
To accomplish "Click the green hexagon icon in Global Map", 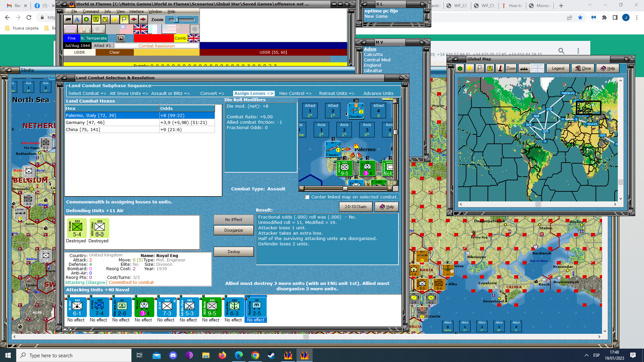I will click(460, 68).
